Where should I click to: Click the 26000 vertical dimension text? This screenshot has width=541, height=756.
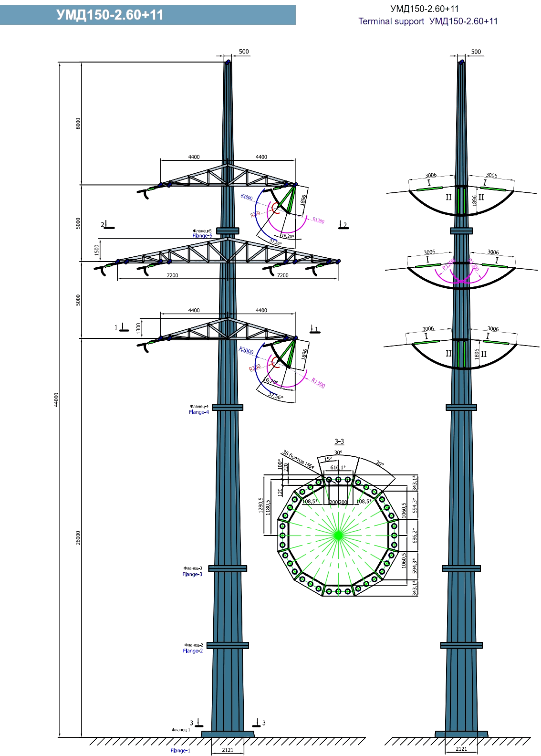click(78, 537)
